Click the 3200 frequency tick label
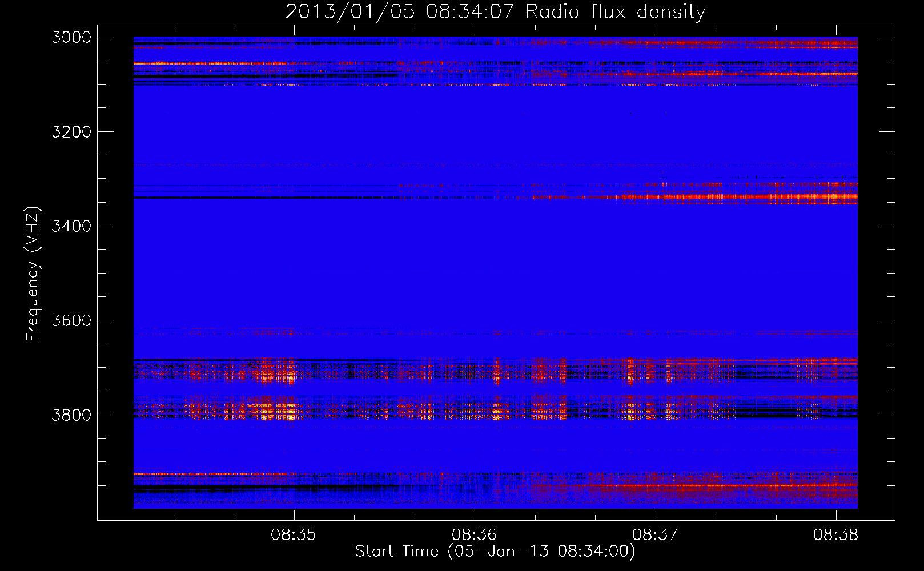 pos(71,132)
